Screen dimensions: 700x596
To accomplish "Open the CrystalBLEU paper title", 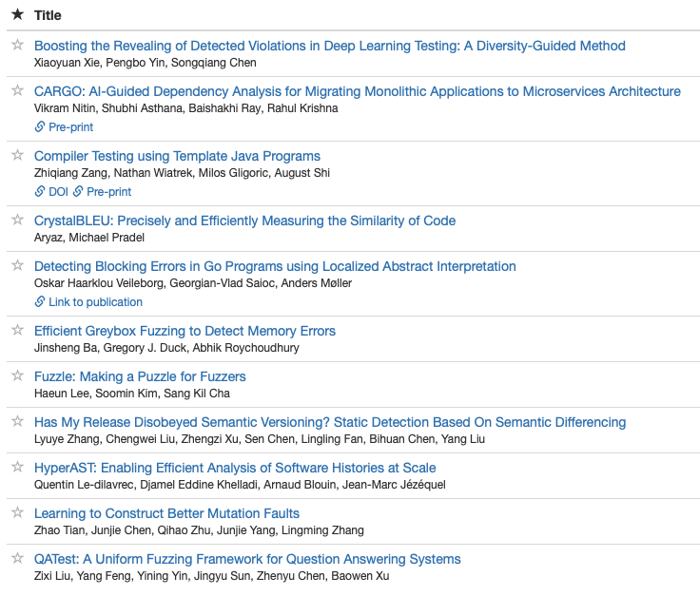I will pyautogui.click(x=244, y=221).
